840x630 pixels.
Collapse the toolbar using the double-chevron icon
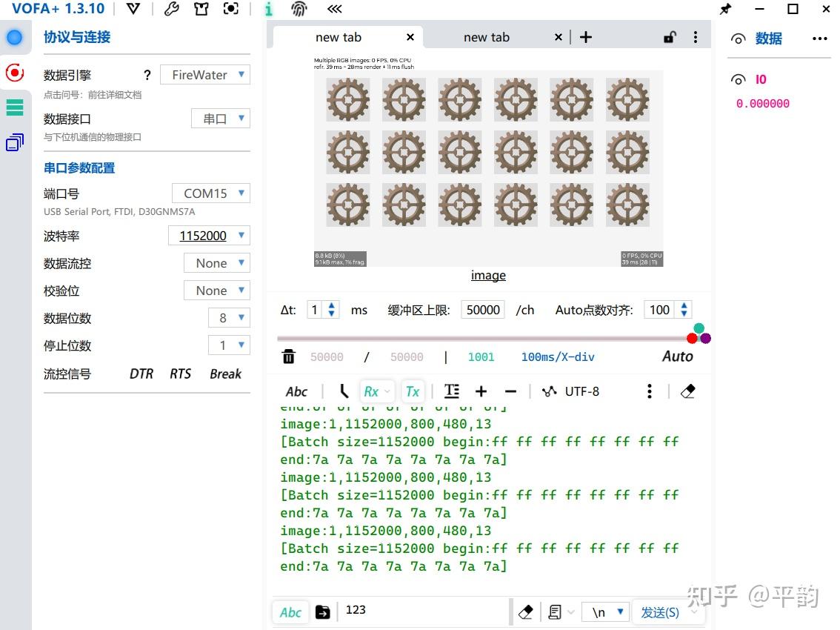333,10
